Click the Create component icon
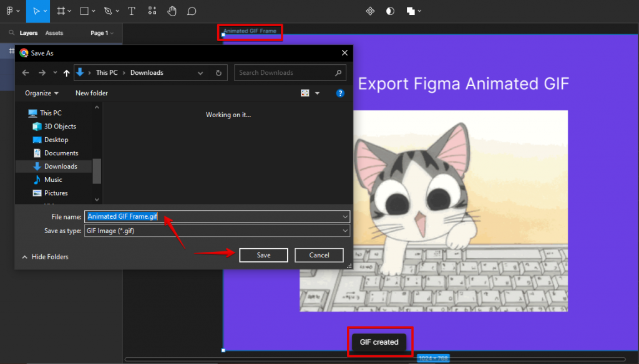Image resolution: width=639 pixels, height=364 pixels. pos(370,11)
